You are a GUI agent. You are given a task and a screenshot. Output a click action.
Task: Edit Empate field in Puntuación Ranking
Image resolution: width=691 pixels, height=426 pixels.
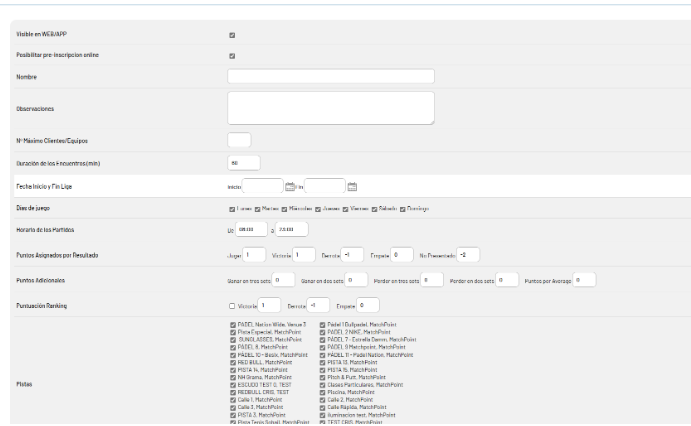(368, 305)
